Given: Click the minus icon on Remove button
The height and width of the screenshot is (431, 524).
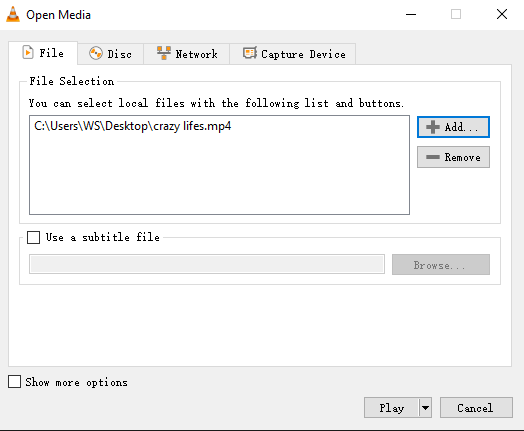Looking at the screenshot, I should 433,157.
